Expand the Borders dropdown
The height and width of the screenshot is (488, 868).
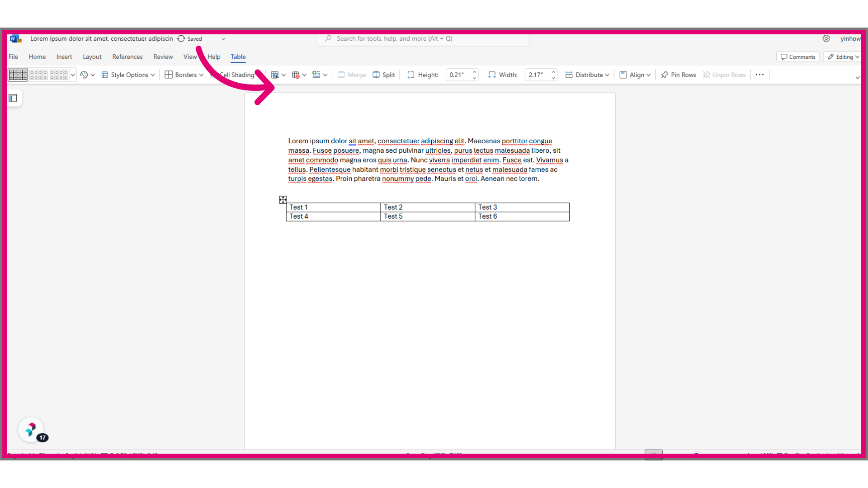click(184, 75)
